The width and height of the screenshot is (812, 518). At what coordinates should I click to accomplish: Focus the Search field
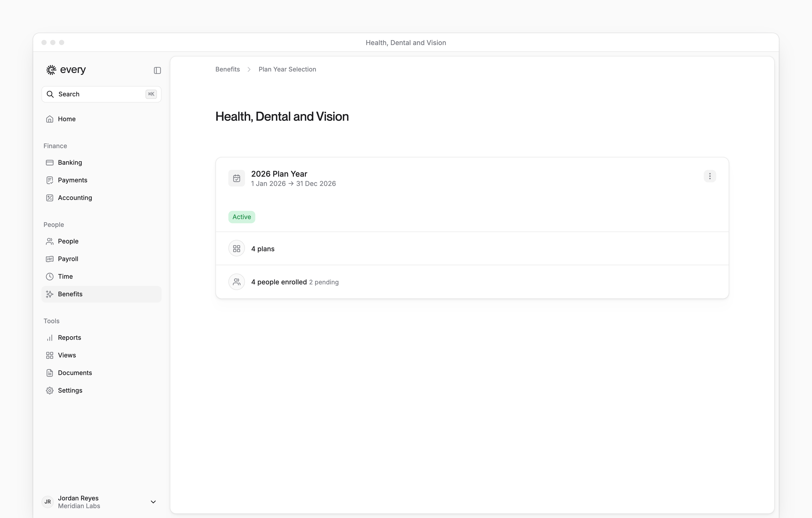click(x=101, y=94)
